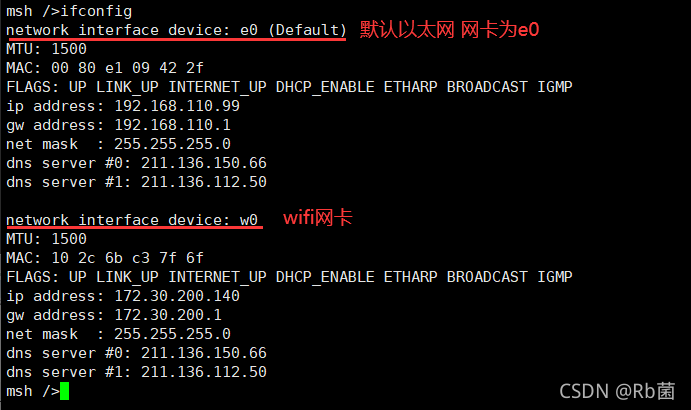This screenshot has width=691, height=410.
Task: Click e0 dns server #0 211.136.150.66
Action: (x=204, y=163)
